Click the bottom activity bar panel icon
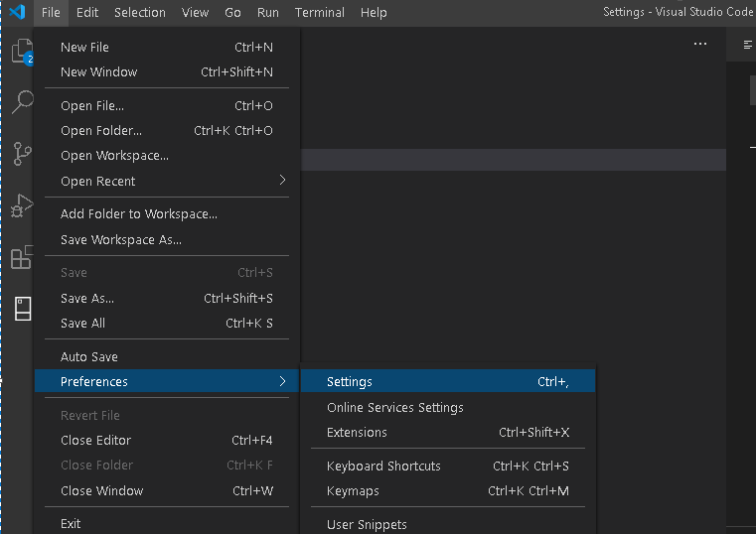The height and width of the screenshot is (534, 756). [21, 309]
